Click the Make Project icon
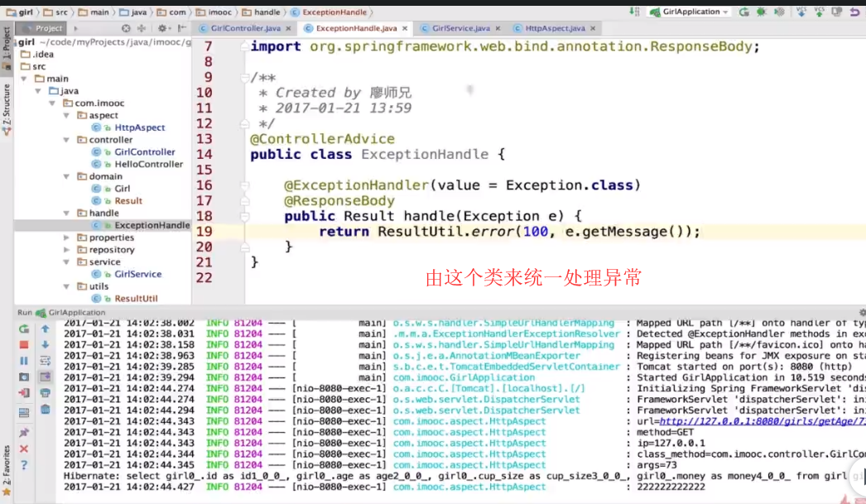This screenshot has width=866, height=504. [x=634, y=12]
